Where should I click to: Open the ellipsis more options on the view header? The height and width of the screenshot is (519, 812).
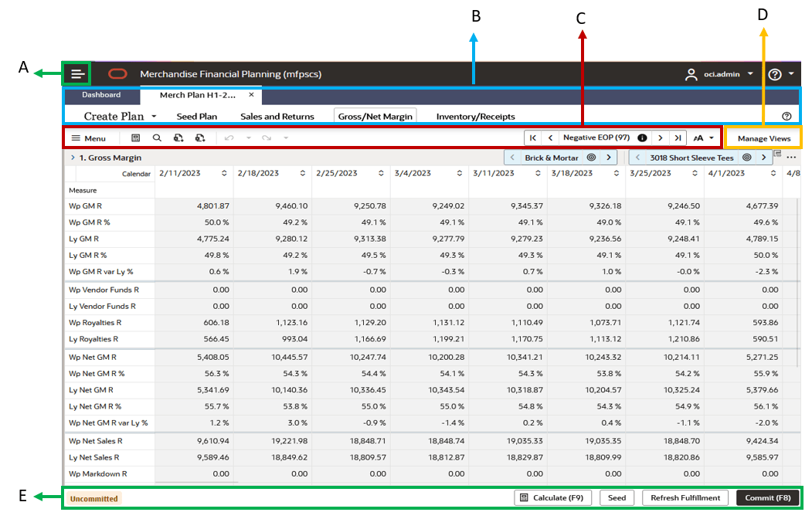pos(791,158)
